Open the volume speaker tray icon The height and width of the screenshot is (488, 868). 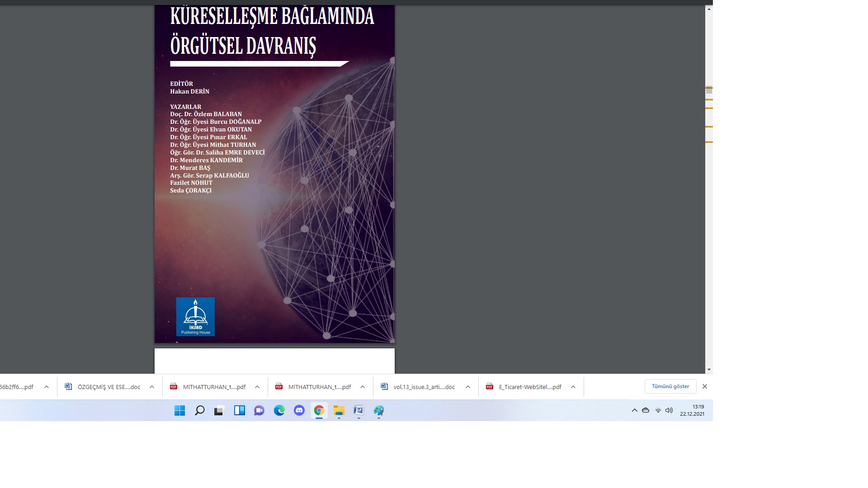coord(669,410)
